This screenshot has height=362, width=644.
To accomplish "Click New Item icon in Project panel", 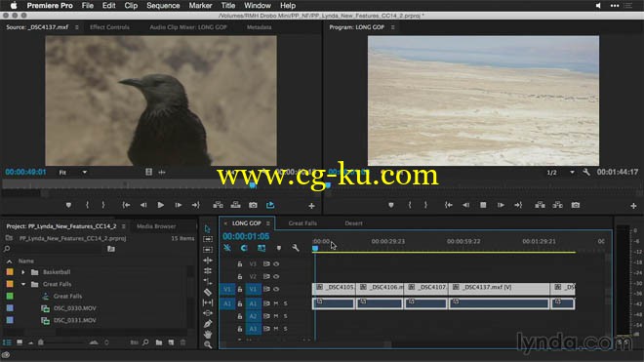I will pyautogui.click(x=171, y=342).
